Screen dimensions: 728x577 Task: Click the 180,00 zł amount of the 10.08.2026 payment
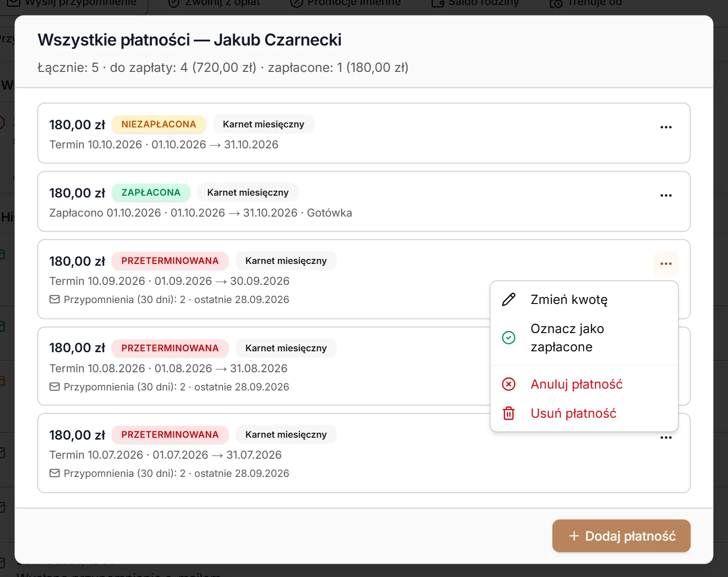77,349
